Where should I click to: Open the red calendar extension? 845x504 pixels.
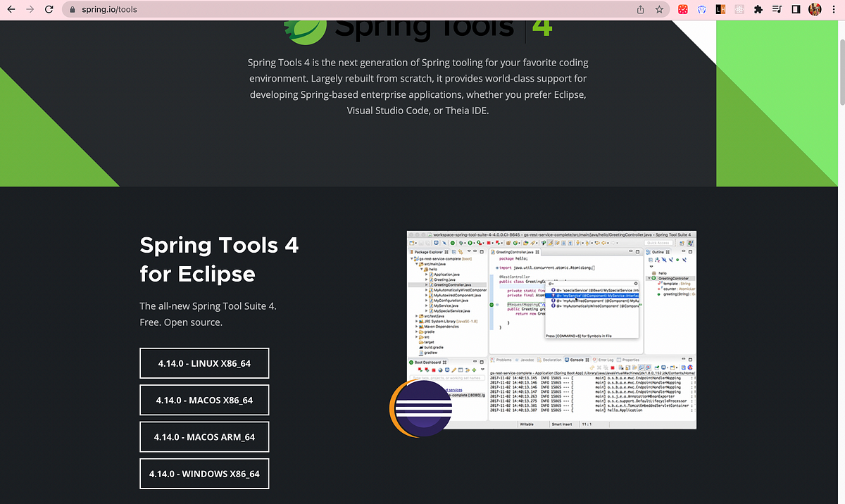(682, 10)
